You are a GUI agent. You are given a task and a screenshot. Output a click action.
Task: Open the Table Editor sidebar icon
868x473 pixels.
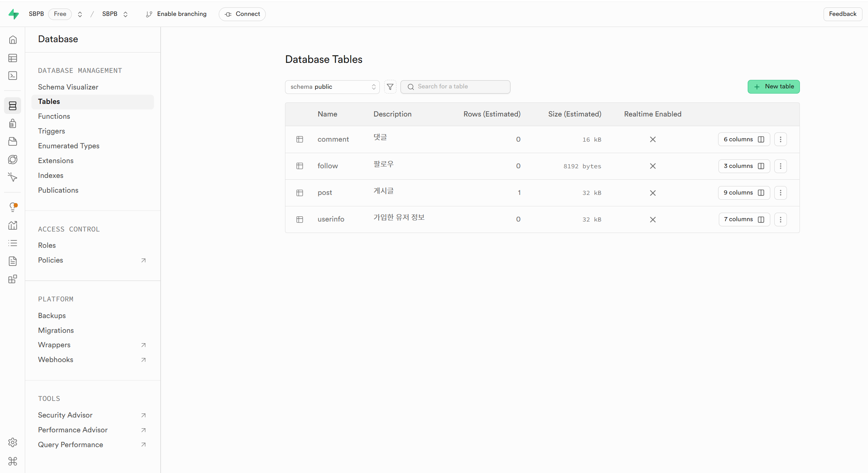point(13,58)
